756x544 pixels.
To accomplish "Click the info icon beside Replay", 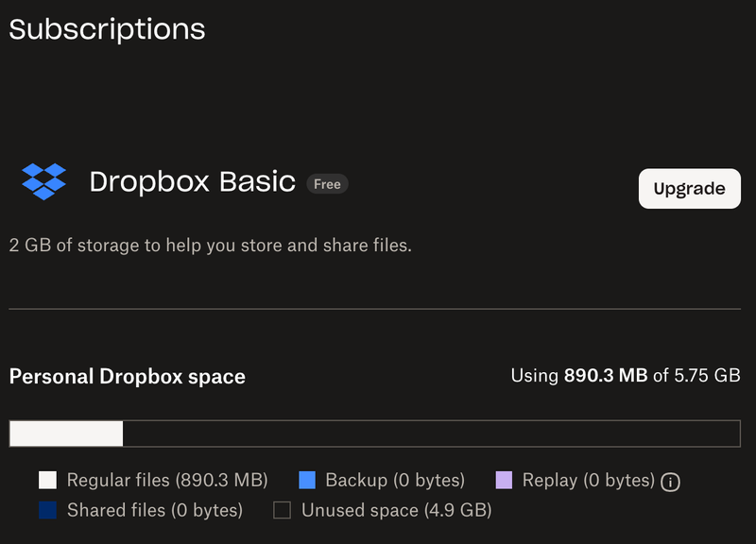I will (x=671, y=482).
